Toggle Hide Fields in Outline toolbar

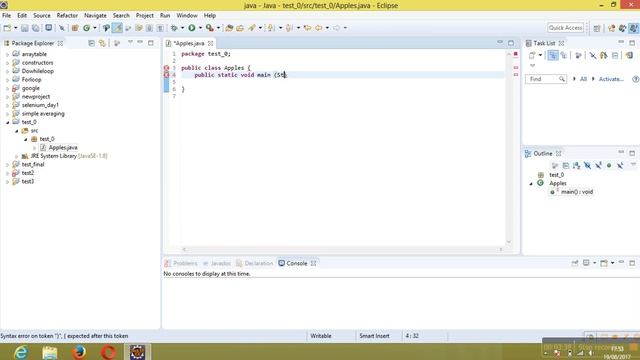587,165
